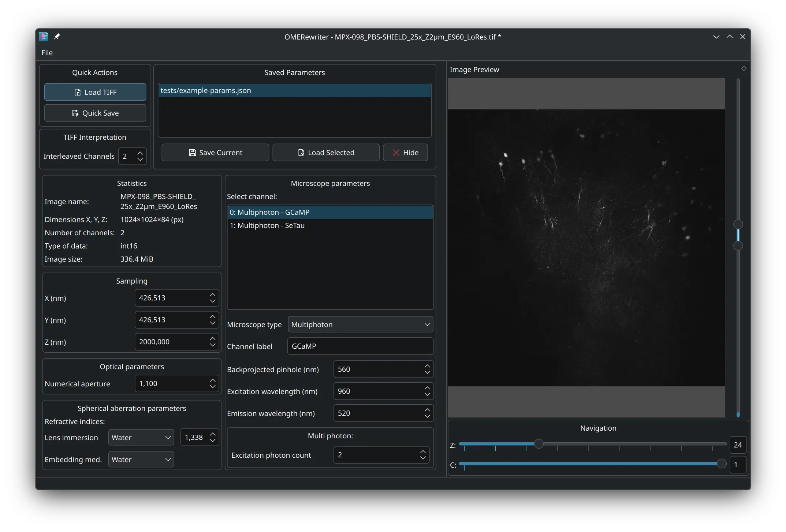This screenshot has width=786, height=532.
Task: Click the window maximize chevron
Action: 730,37
